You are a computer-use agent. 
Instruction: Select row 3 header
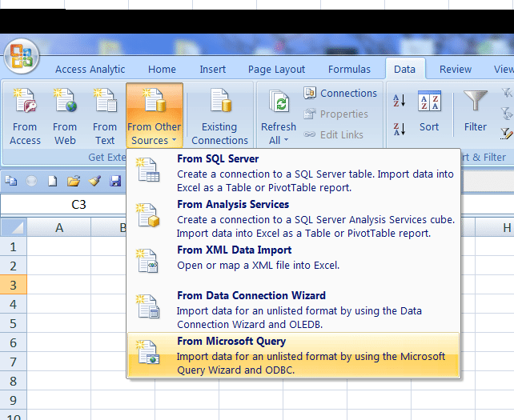pos(13,285)
